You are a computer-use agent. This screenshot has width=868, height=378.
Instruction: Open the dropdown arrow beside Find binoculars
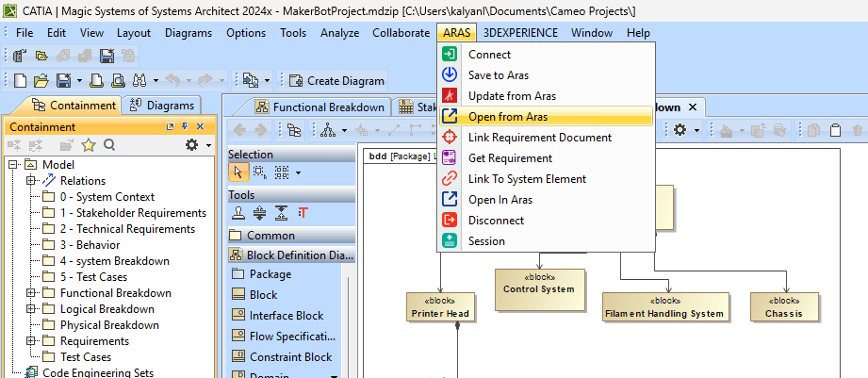(156, 81)
